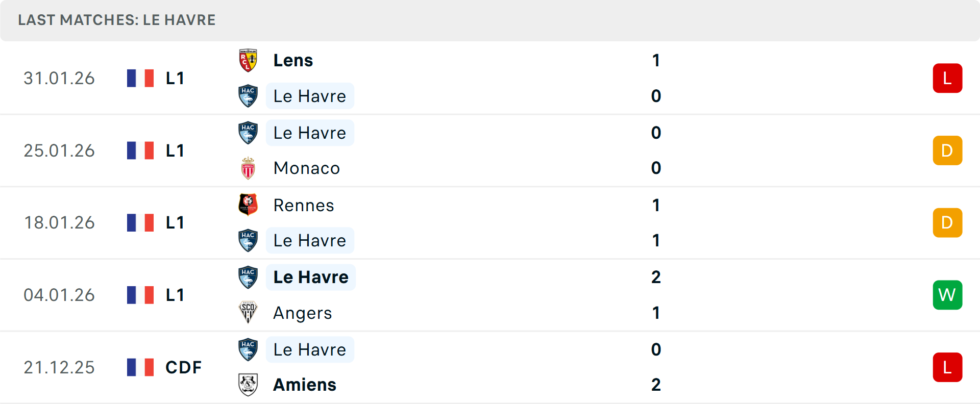
Task: Click the Amiens club logo
Action: (x=248, y=385)
